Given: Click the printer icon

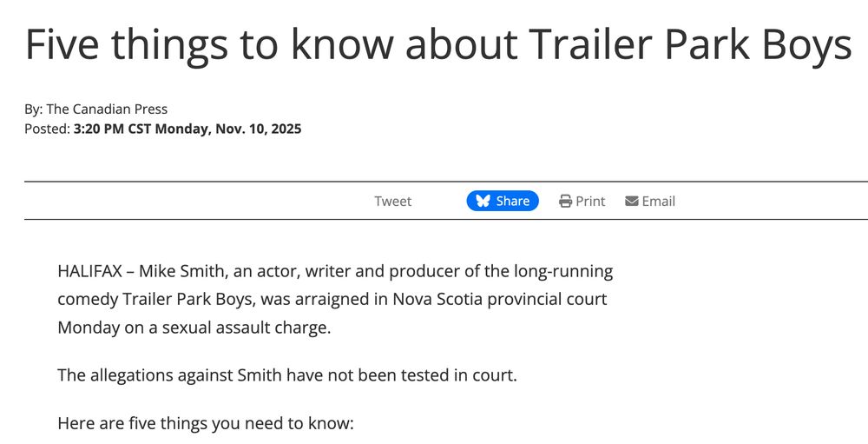Looking at the screenshot, I should (x=566, y=201).
